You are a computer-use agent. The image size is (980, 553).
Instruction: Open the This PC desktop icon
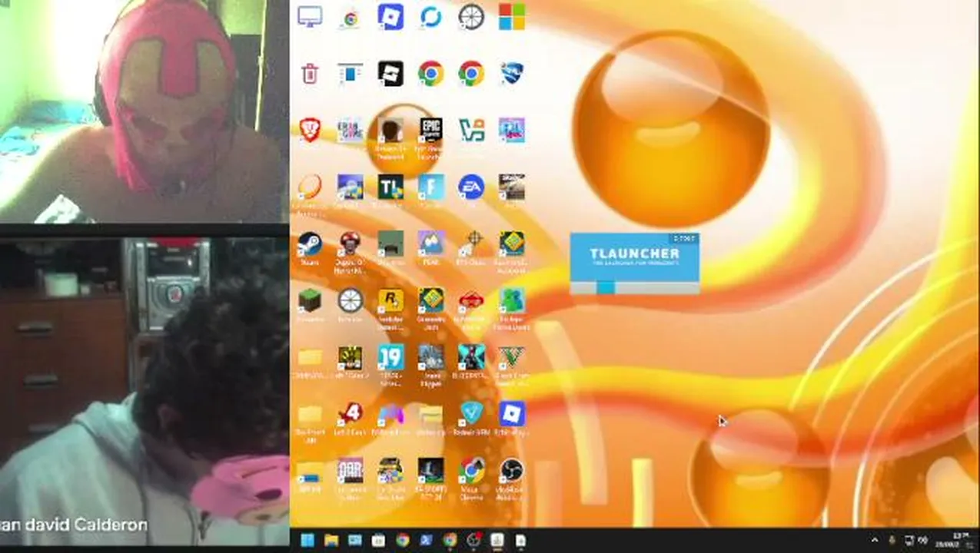point(310,17)
